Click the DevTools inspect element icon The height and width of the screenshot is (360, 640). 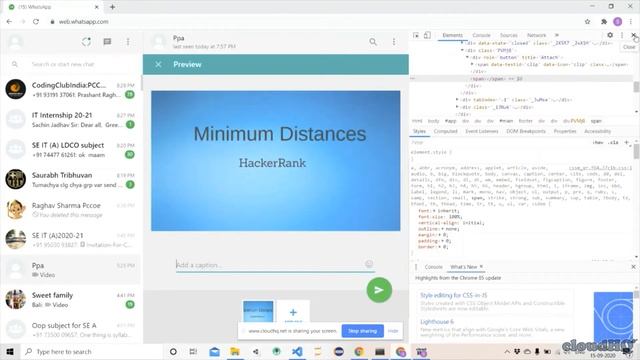416,35
